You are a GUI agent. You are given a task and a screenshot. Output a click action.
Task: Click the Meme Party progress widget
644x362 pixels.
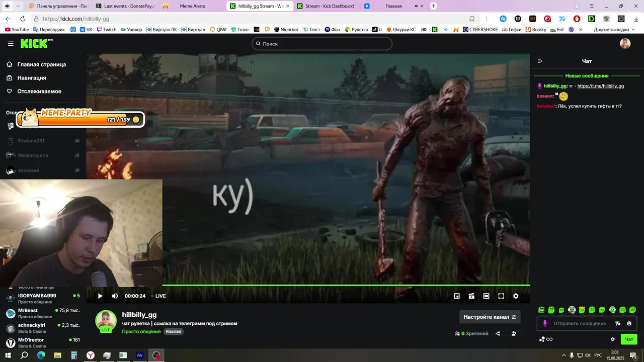[80, 118]
